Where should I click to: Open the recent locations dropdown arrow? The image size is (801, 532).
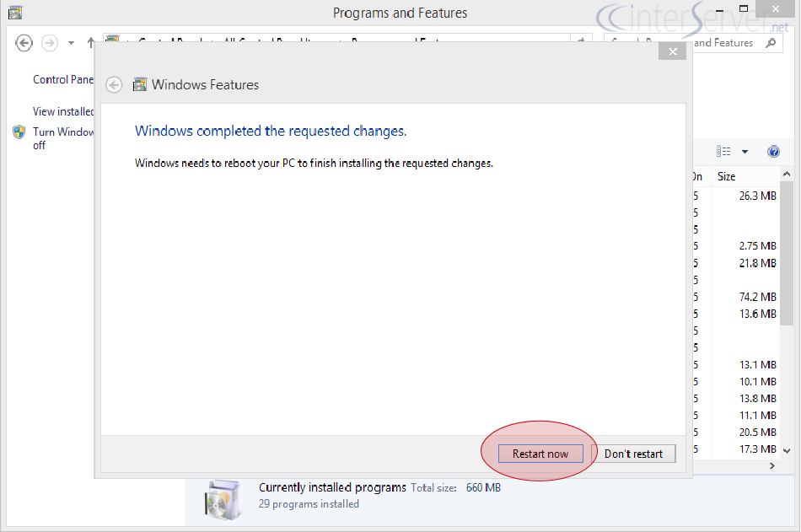[71, 43]
